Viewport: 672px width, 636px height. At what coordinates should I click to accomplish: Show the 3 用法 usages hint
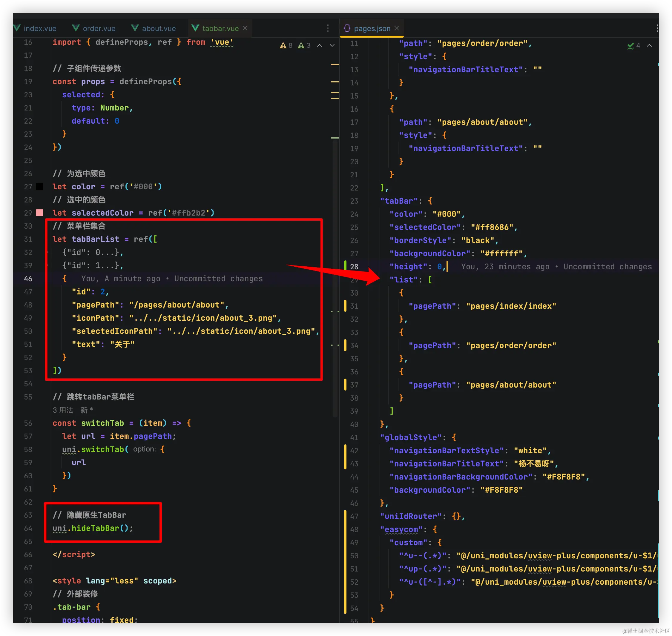point(63,410)
